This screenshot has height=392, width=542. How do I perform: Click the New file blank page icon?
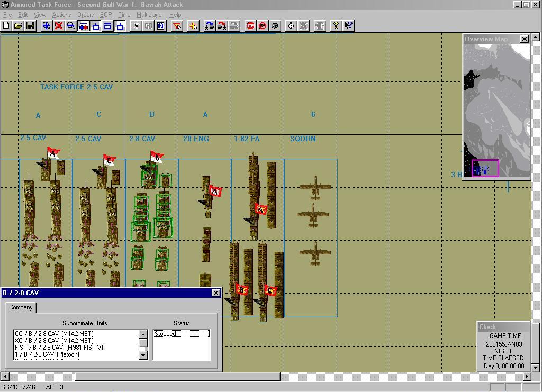coord(6,25)
